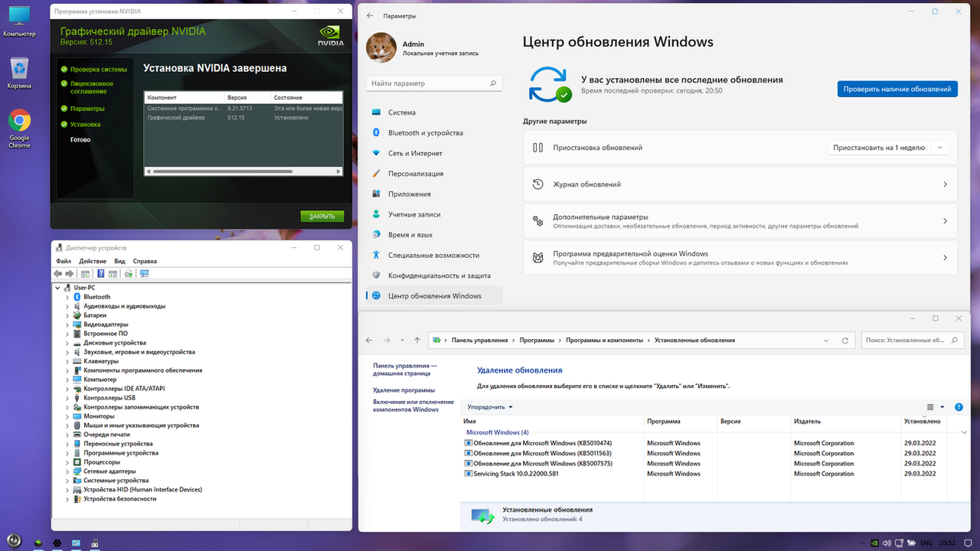Image resolution: width=980 pixels, height=551 pixels.
Task: Open the Упорядочить dropdown in Installed Updates
Action: pos(490,407)
